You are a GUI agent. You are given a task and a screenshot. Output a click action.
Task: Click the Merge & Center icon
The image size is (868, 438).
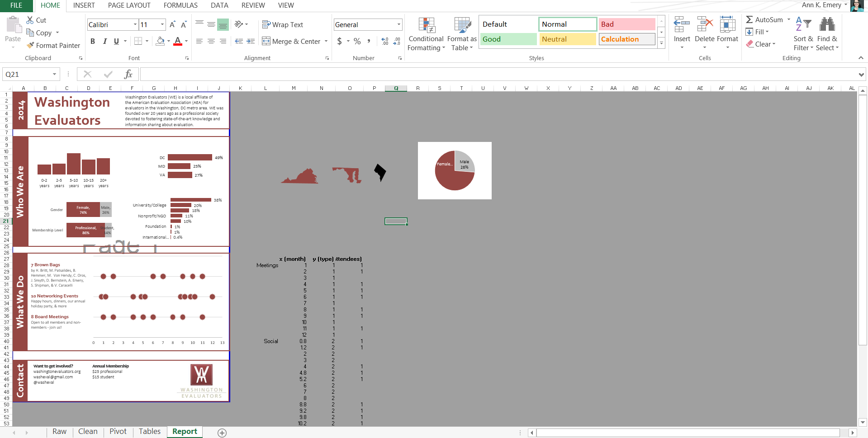[x=266, y=41]
